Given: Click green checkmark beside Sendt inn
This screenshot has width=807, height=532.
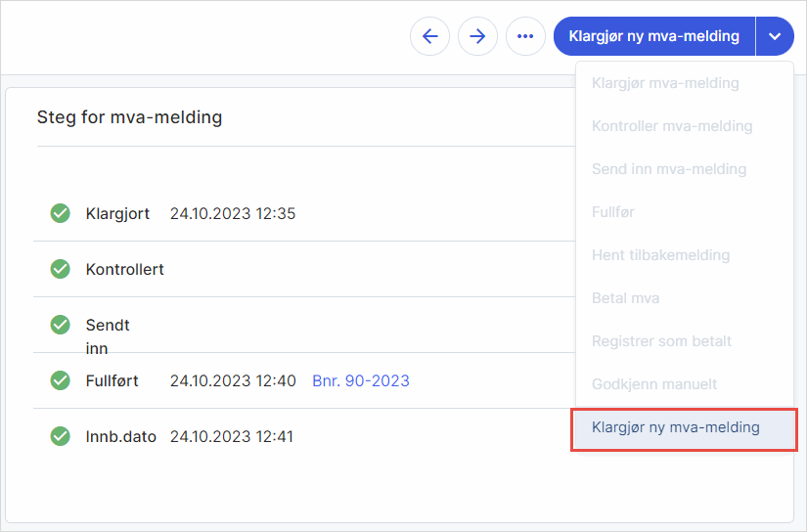Looking at the screenshot, I should 61,325.
